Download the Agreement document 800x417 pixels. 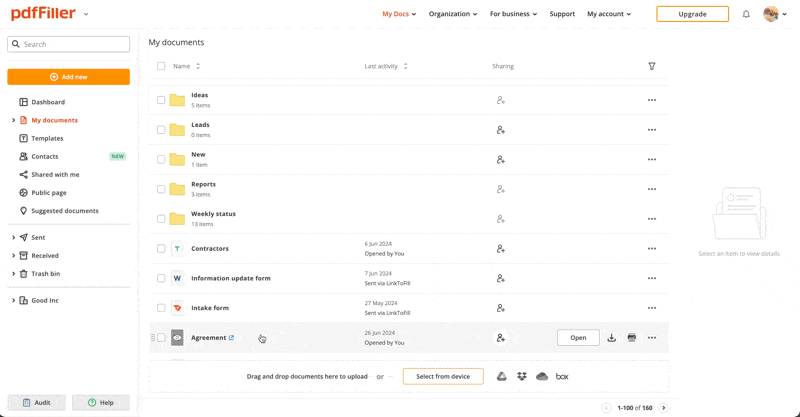click(612, 338)
